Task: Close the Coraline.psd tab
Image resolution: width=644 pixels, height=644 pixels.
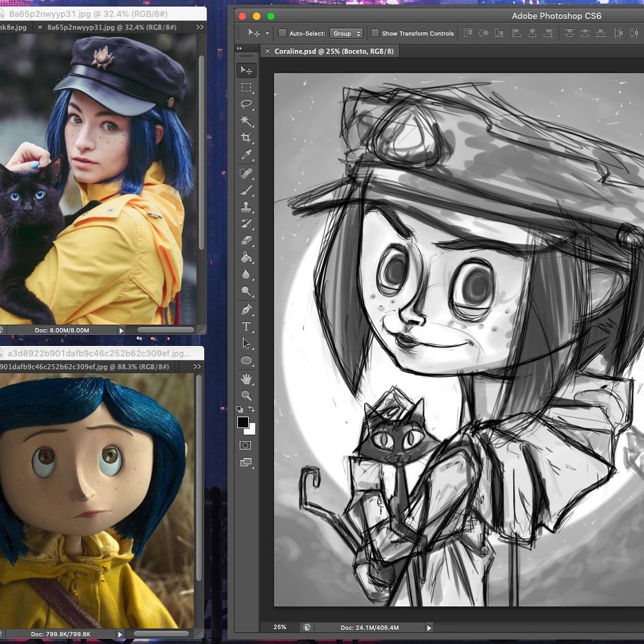Action: pyautogui.click(x=268, y=51)
